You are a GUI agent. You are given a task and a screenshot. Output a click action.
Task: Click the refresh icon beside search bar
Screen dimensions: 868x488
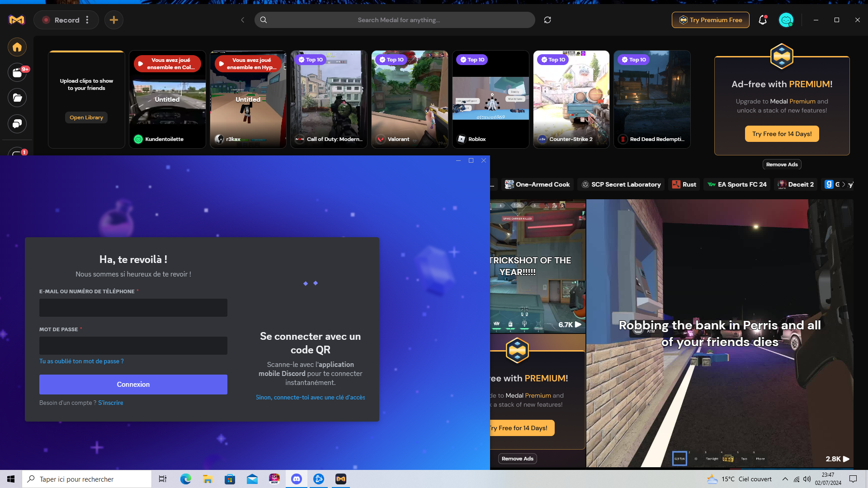pyautogui.click(x=547, y=20)
